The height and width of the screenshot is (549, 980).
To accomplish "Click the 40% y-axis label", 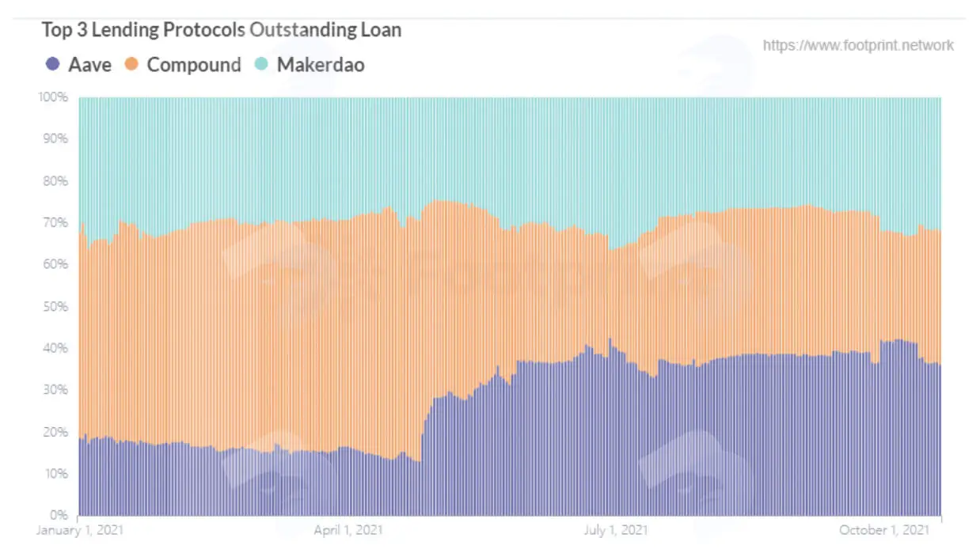I will [56, 348].
